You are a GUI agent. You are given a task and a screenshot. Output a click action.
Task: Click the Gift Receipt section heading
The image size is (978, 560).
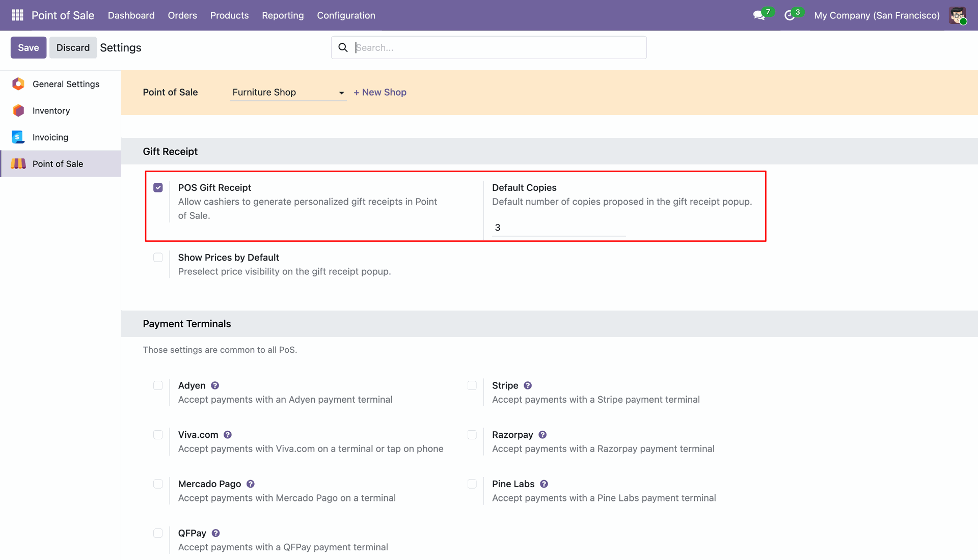point(170,151)
